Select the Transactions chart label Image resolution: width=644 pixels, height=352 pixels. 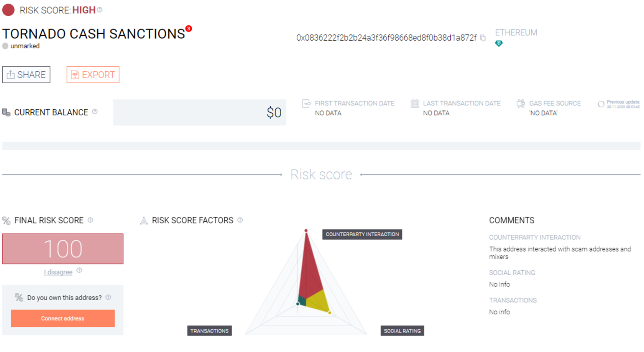[x=209, y=331]
